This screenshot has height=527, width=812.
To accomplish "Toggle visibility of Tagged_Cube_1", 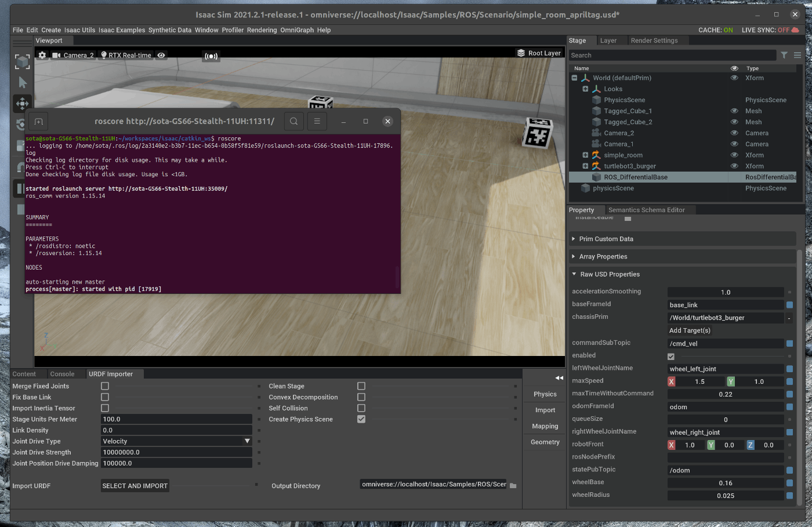I will pos(734,111).
